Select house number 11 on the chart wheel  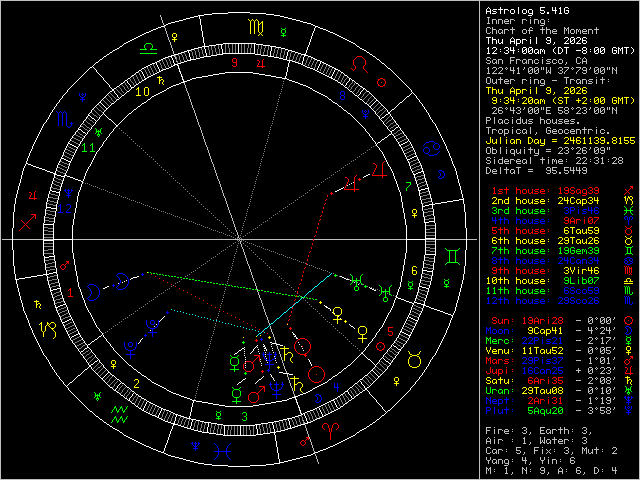click(88, 149)
